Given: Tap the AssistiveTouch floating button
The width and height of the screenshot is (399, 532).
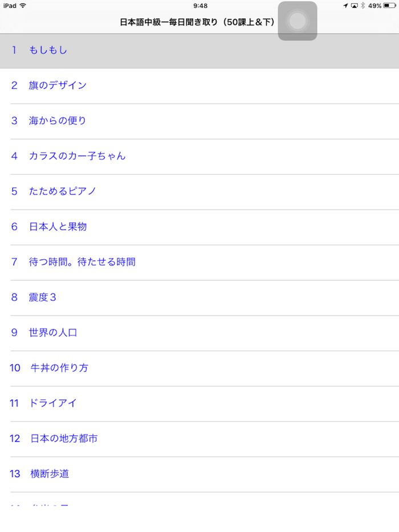Looking at the screenshot, I should coord(297,21).
